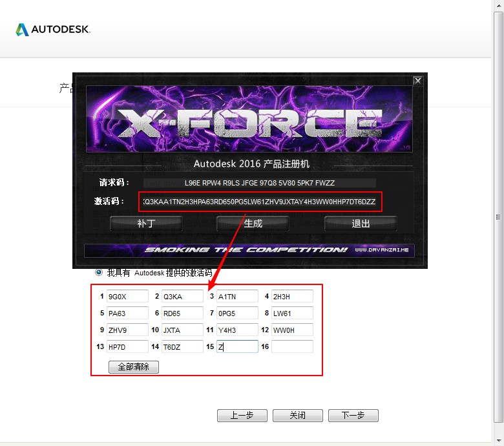The height and width of the screenshot is (446, 504).
Task: Click activation code box 13 containing HP7D
Action: coord(127,347)
